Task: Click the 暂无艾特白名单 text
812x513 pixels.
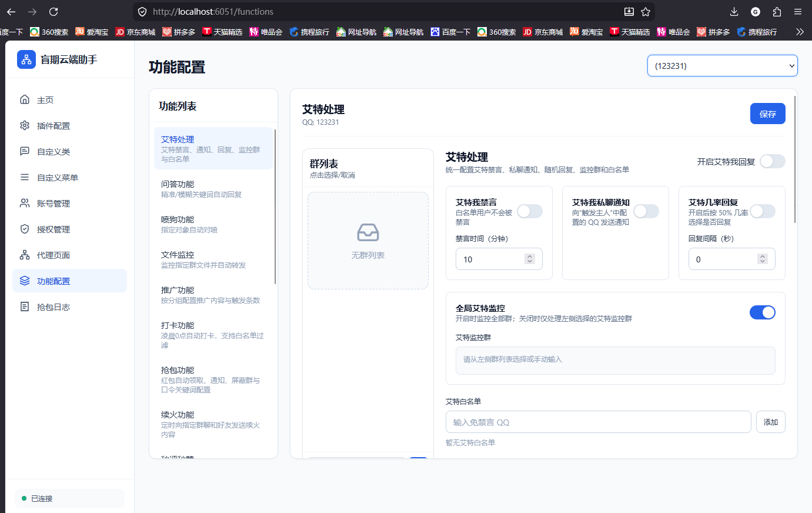Action: [x=470, y=442]
